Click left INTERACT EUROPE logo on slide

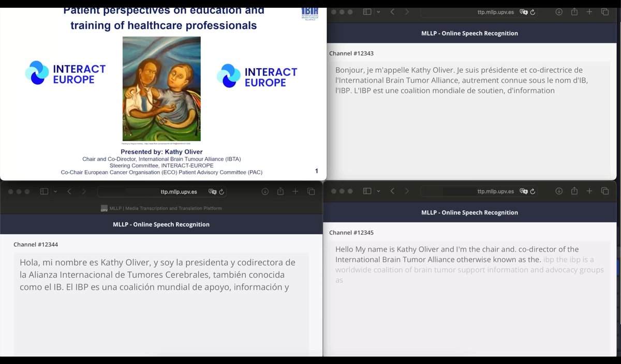[65, 73]
